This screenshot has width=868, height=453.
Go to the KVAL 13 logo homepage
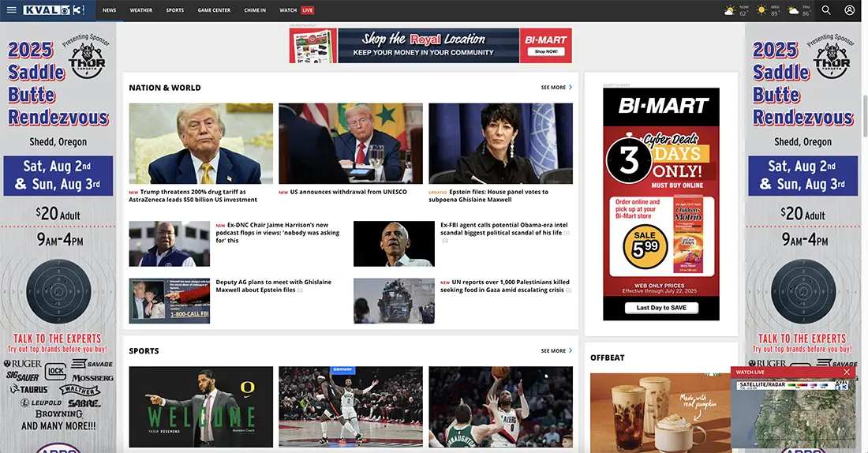pos(54,10)
